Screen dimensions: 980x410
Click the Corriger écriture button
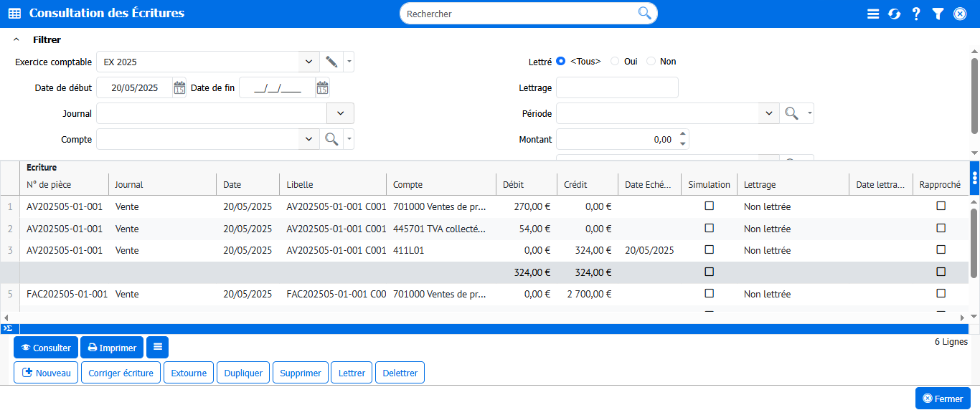click(x=121, y=373)
